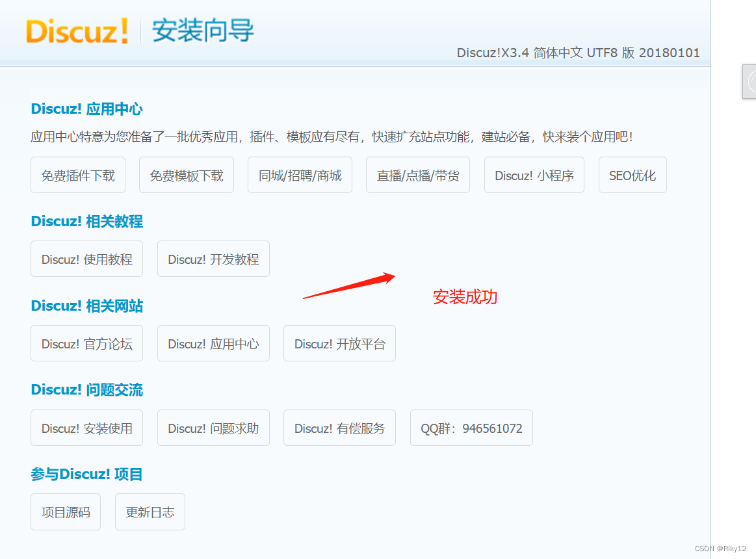Visit Discuz! 官方论坛

(87, 343)
